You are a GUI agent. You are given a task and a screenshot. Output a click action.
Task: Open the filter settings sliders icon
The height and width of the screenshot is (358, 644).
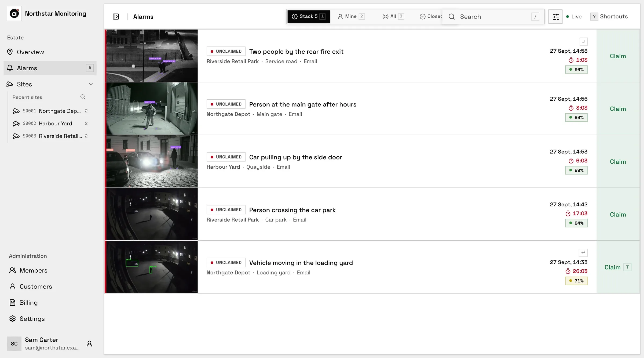tap(555, 17)
